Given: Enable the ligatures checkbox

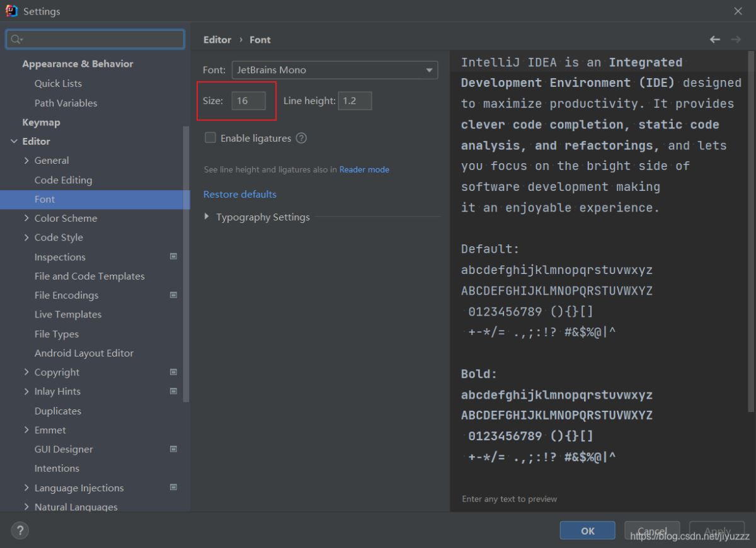Looking at the screenshot, I should coord(210,138).
